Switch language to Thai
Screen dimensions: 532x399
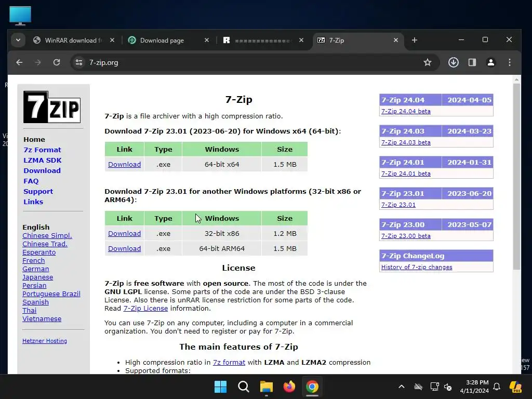tap(29, 311)
